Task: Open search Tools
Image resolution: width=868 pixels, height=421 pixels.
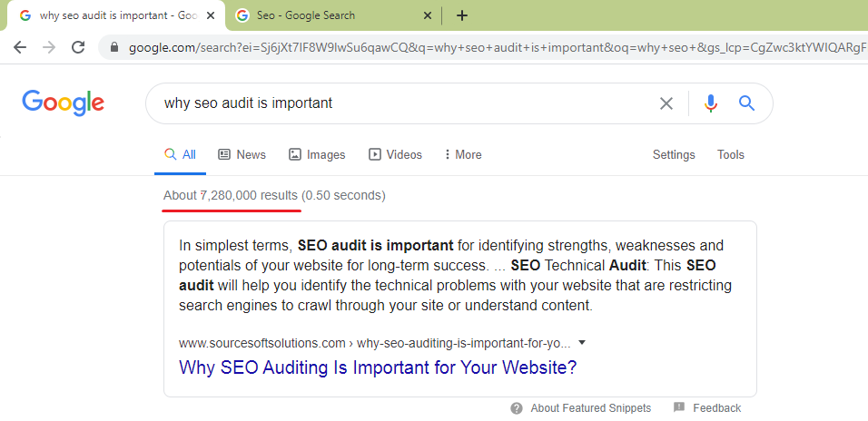Action: [731, 155]
